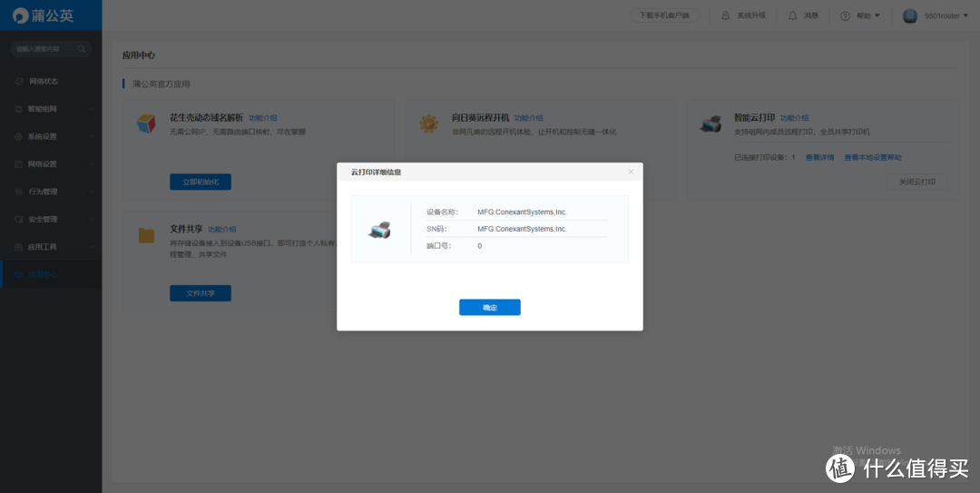The width and height of the screenshot is (980, 493).
Task: Click the 智能云打印 printer icon
Action: click(x=710, y=123)
